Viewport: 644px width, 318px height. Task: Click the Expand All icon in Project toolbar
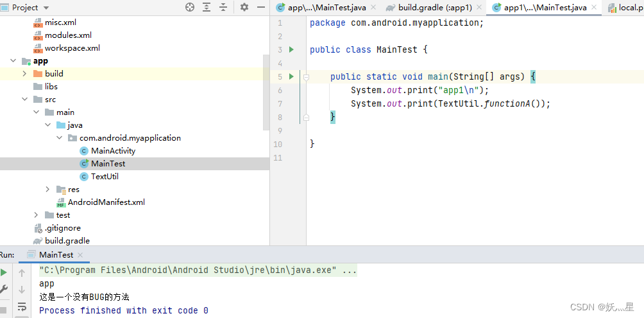click(x=207, y=7)
